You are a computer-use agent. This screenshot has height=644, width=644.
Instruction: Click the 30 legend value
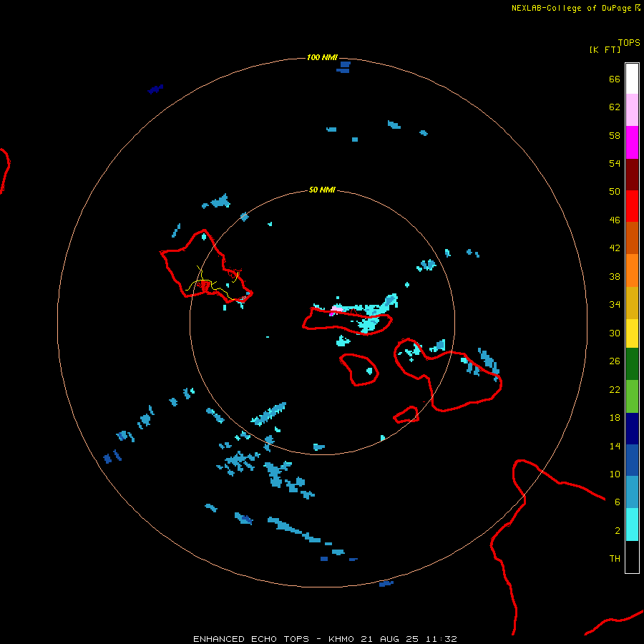coord(615,333)
